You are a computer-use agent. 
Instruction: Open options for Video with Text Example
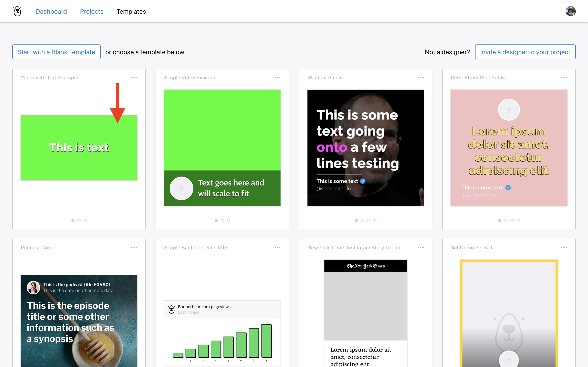tap(134, 78)
